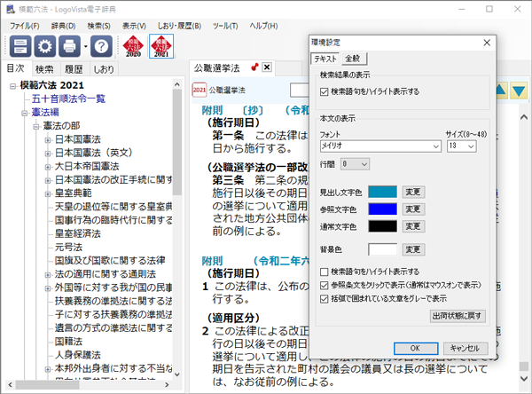Select the 全般 tab in settings dialog

[353, 59]
